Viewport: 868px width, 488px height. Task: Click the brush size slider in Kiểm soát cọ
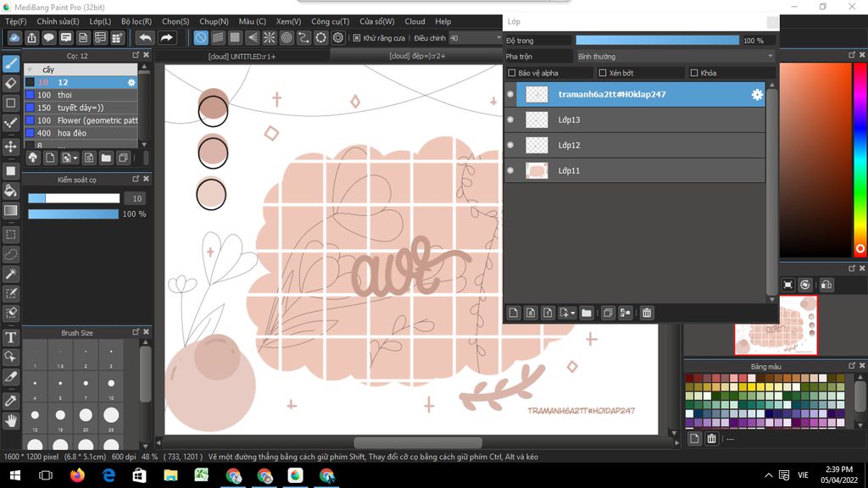coord(74,198)
